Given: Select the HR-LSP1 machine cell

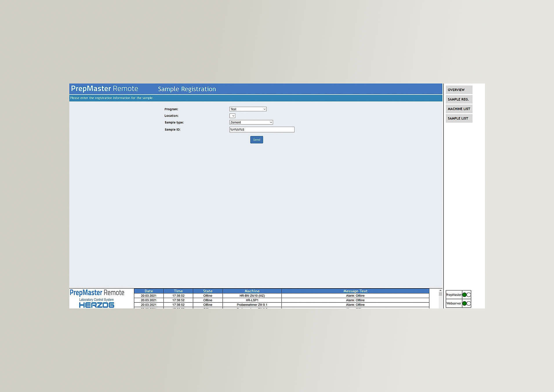Looking at the screenshot, I should (252, 300).
